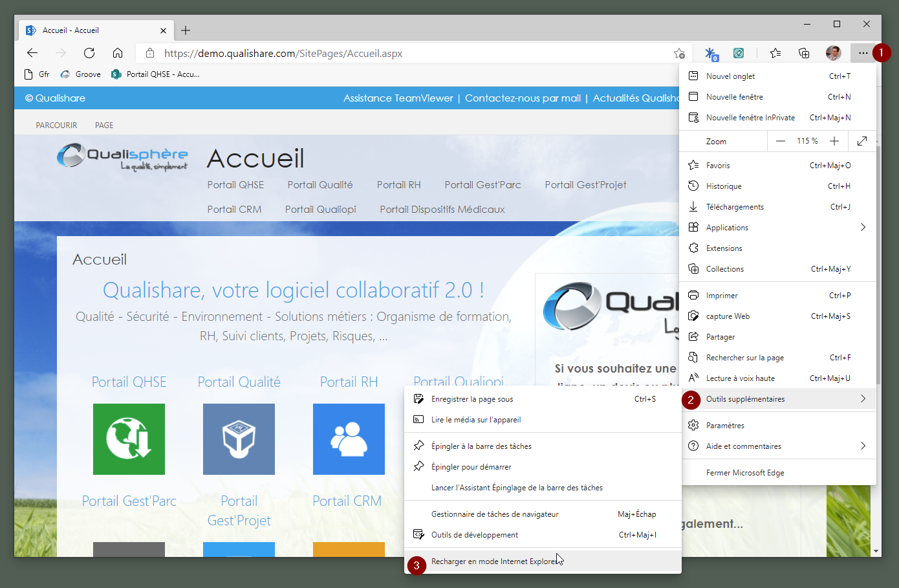The image size is (899, 588).
Task: Decrease zoom with the minus button
Action: point(781,141)
